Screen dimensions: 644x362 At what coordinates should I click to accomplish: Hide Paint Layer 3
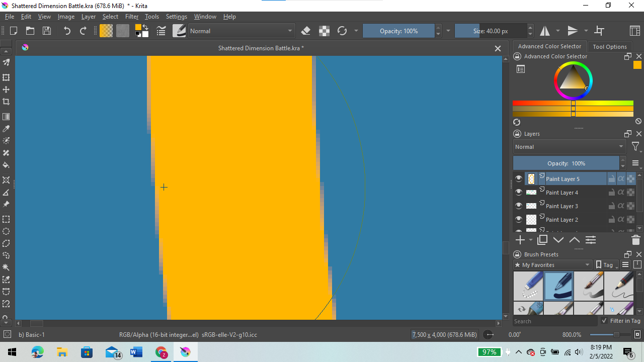tap(519, 206)
